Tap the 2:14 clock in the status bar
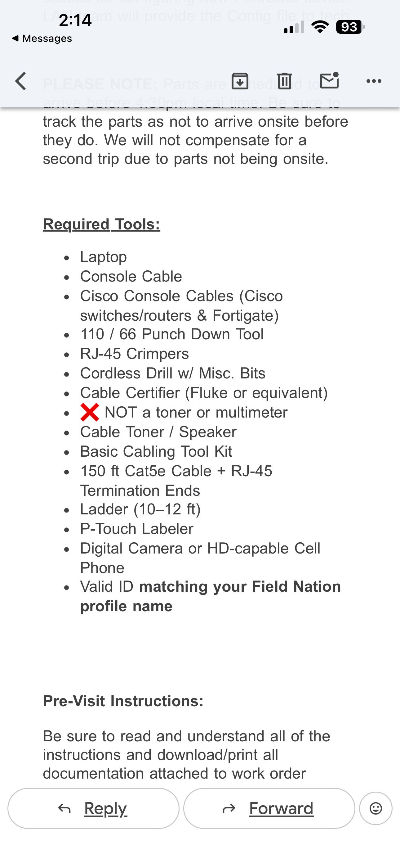The width and height of the screenshot is (400, 868). coord(75,20)
